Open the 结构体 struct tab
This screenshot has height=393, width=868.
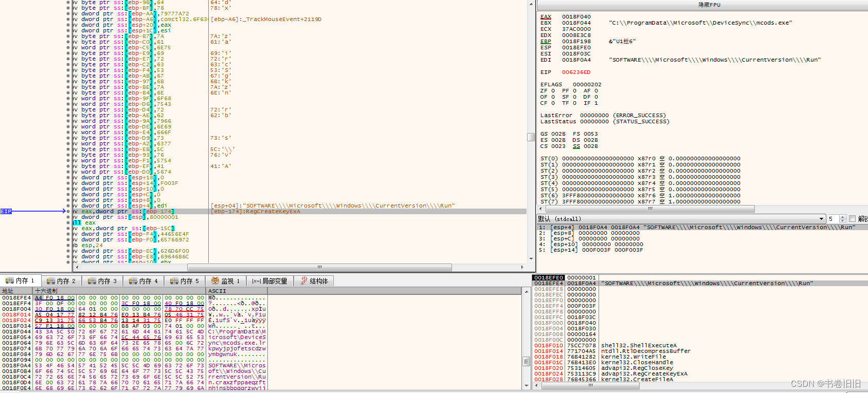pyautogui.click(x=314, y=281)
